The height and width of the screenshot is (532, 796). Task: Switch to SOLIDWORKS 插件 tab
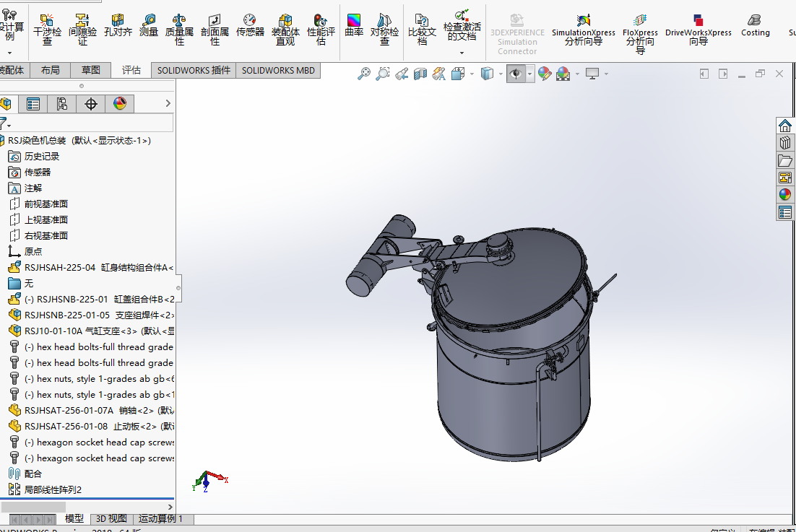(194, 71)
